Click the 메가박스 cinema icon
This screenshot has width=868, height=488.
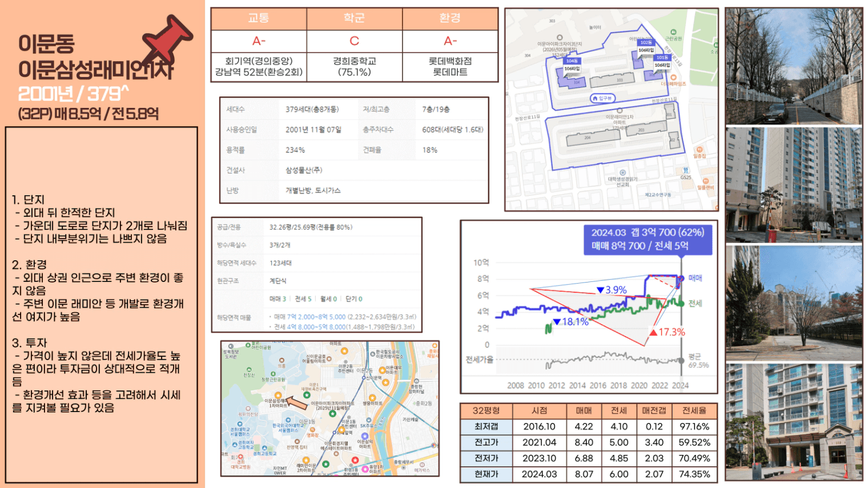[x=423, y=465]
